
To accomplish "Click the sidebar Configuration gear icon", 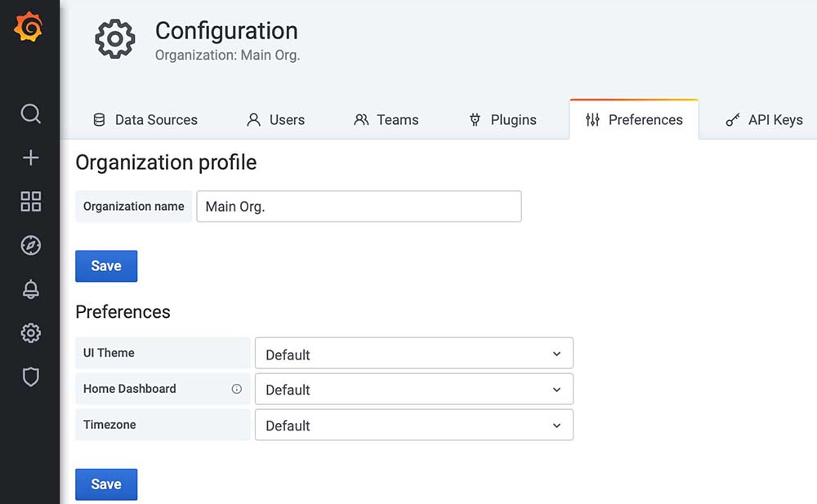I will point(30,332).
